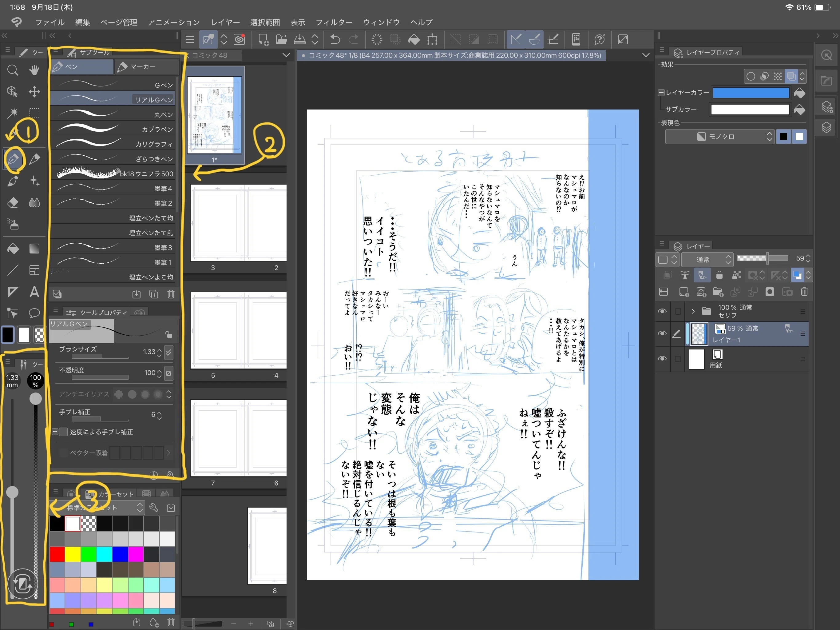Click the Undo arrow in command bar
This screenshot has width=840, height=630.
point(335,39)
